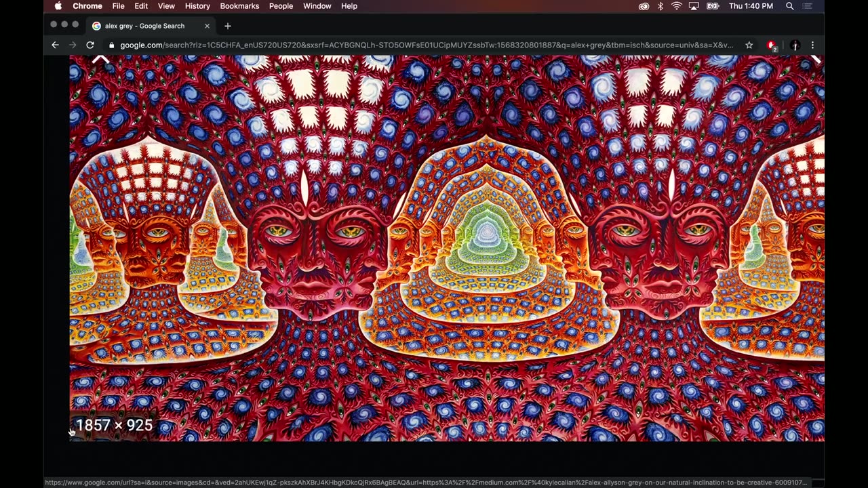Open the Chrome application menu
The image size is (868, 488).
pos(87,6)
